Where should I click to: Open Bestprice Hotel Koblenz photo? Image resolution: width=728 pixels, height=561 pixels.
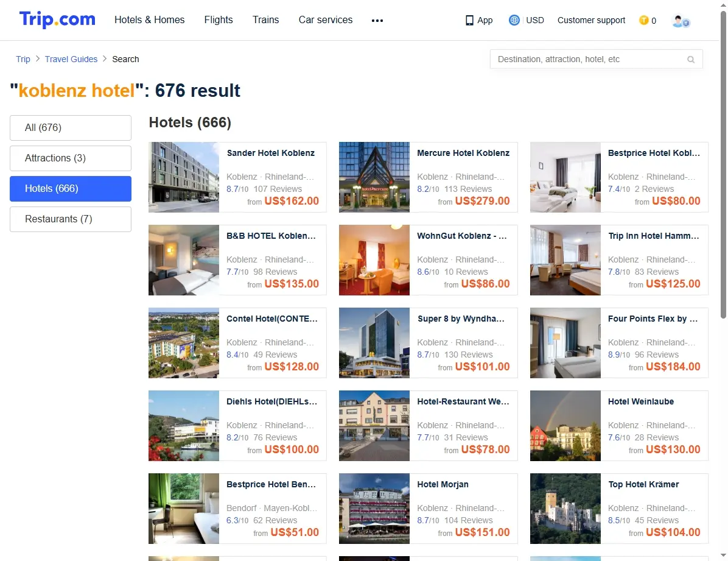click(x=565, y=177)
